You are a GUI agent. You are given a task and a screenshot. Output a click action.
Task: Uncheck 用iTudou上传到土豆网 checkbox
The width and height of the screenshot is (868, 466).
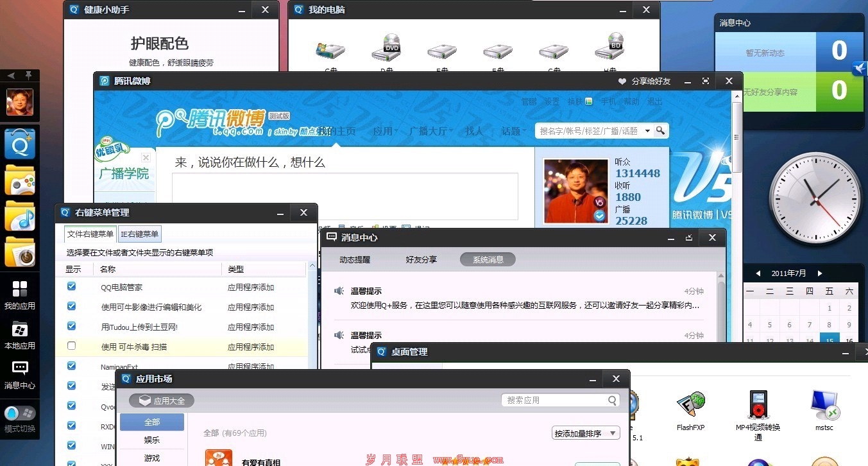point(71,326)
